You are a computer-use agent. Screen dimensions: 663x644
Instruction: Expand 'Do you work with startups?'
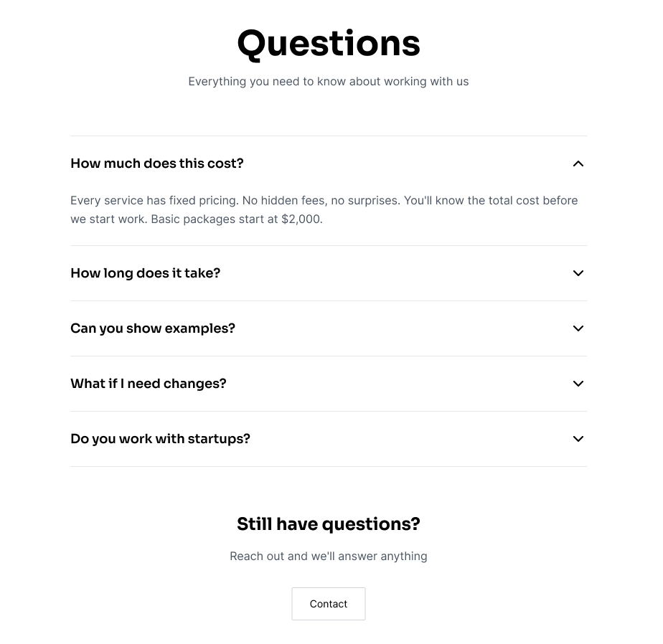pos(160,439)
